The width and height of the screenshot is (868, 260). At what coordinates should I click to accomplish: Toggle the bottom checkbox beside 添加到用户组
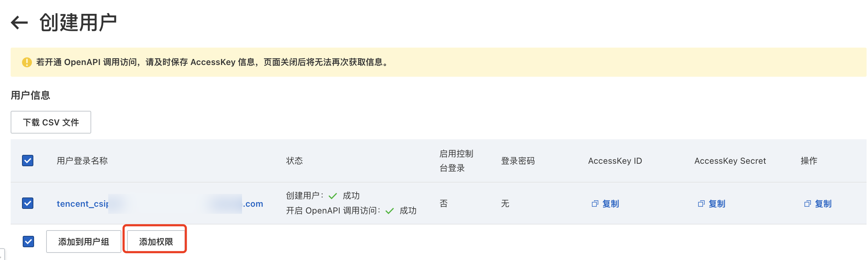click(28, 242)
